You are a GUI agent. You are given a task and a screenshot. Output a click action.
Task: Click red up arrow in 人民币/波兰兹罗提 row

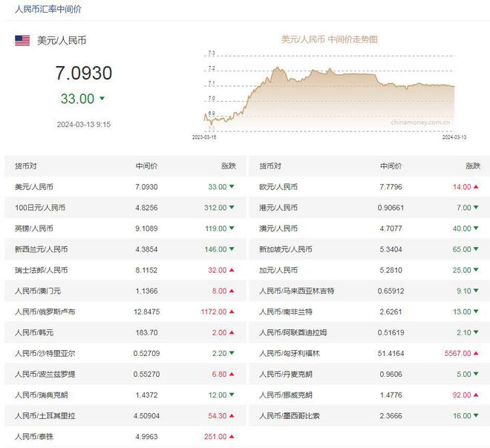(232, 374)
